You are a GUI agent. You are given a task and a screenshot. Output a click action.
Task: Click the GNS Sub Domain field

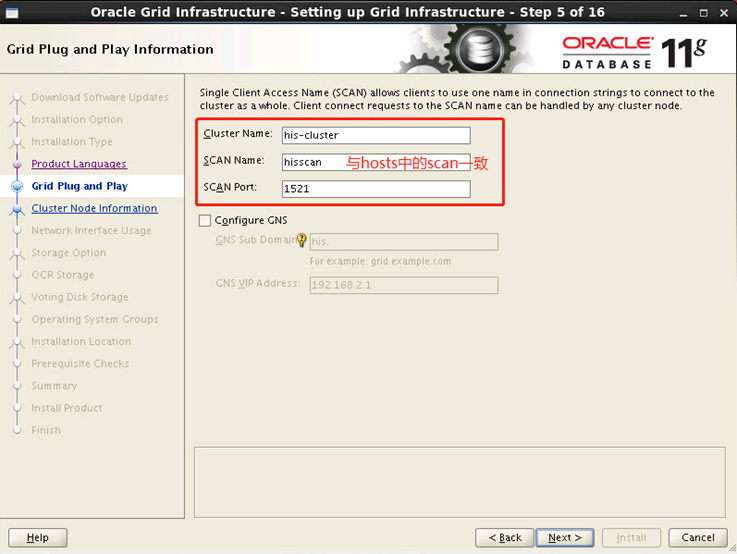(404, 242)
